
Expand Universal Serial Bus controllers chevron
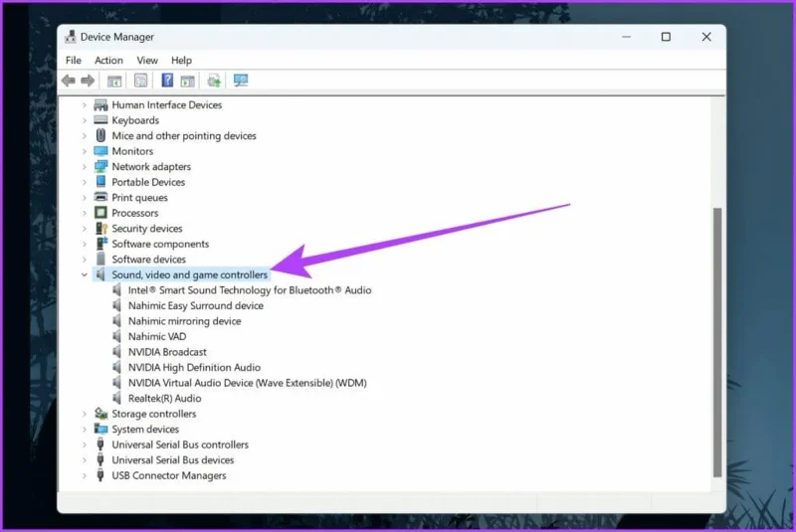[85, 444]
